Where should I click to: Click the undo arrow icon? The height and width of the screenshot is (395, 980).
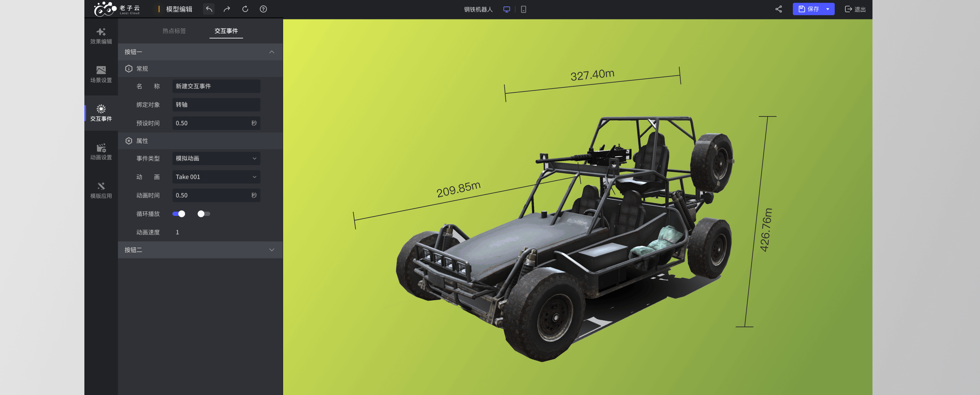click(x=209, y=9)
